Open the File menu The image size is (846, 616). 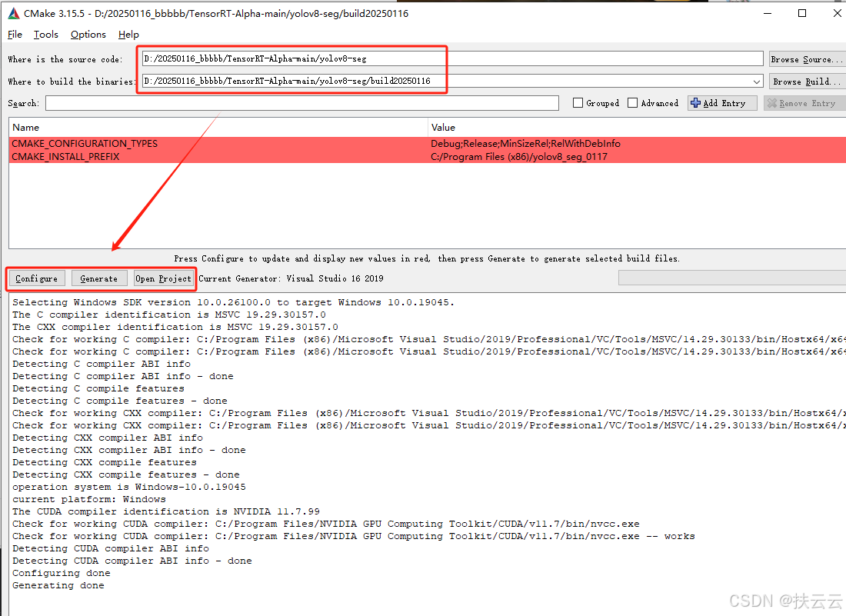15,35
